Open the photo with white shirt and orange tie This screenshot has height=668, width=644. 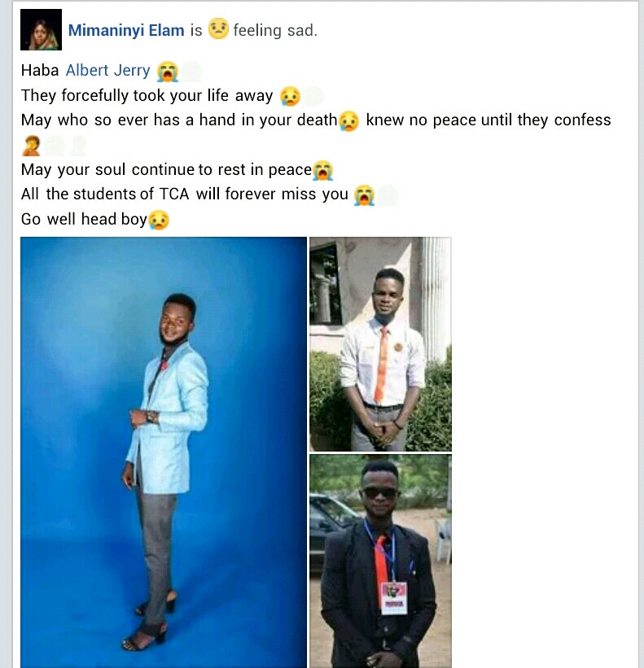[380, 344]
